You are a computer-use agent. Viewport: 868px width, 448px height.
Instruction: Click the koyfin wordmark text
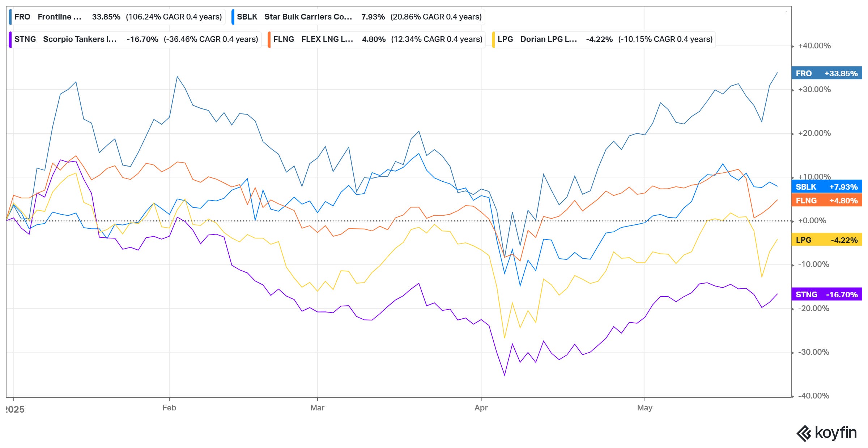[x=835, y=432]
